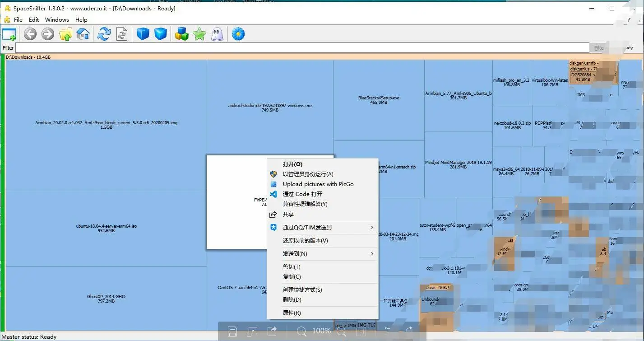Select Mindjet MindManager 2019 block

pos(458,164)
